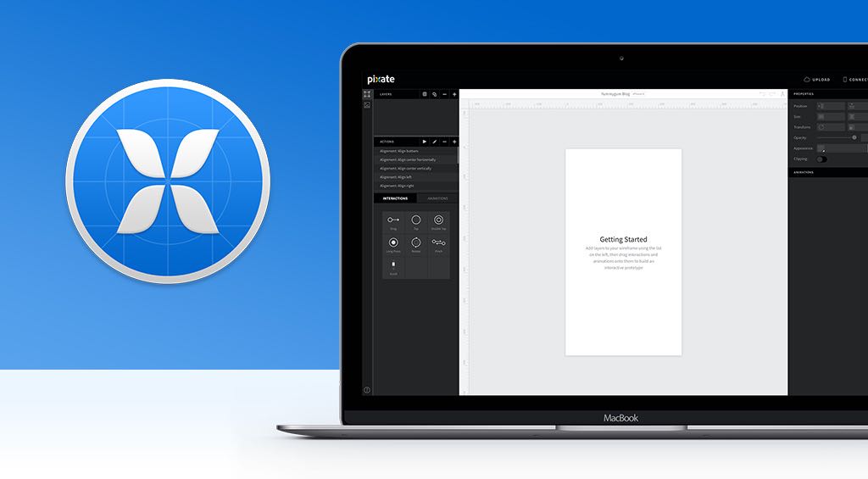
Task: Click the play icon in Actions header
Action: tap(425, 142)
